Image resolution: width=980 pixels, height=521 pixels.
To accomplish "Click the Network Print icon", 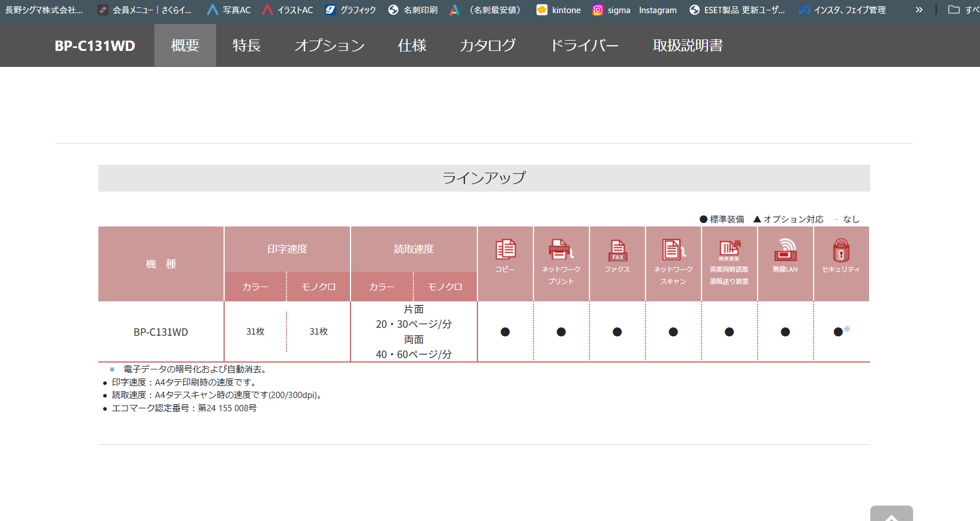I will (x=561, y=250).
